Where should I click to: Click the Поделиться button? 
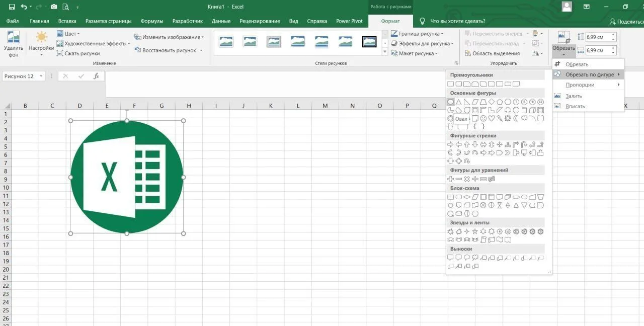coord(626,22)
